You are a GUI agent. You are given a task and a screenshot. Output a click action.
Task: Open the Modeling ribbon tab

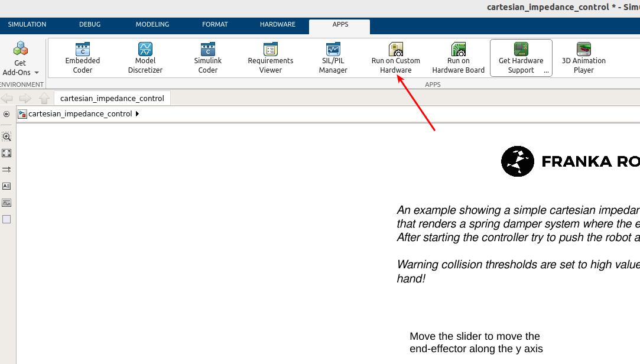pyautogui.click(x=152, y=25)
